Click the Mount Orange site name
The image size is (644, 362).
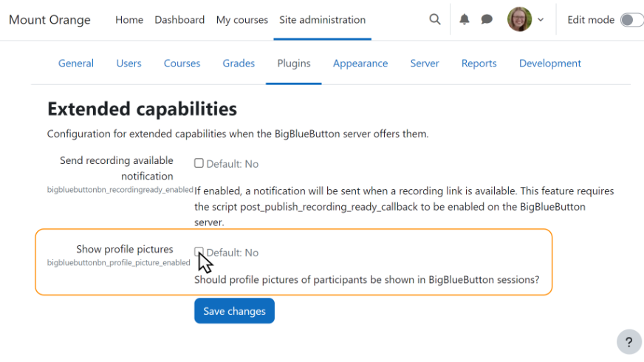pyautogui.click(x=49, y=20)
